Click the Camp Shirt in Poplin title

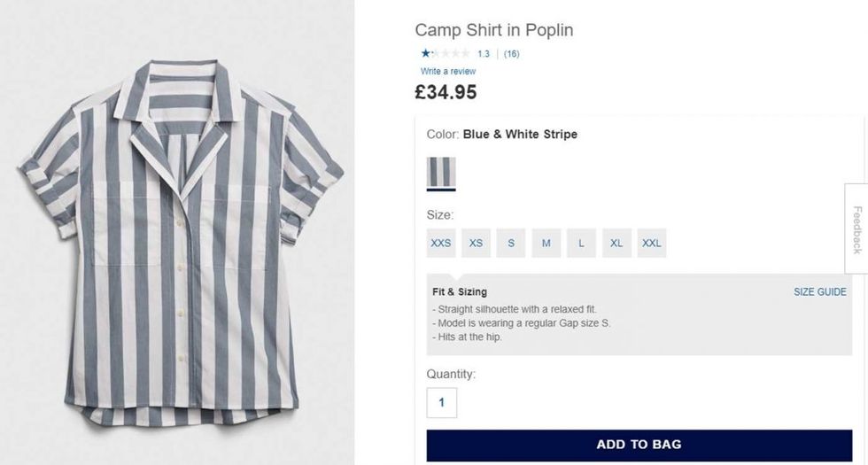point(494,30)
